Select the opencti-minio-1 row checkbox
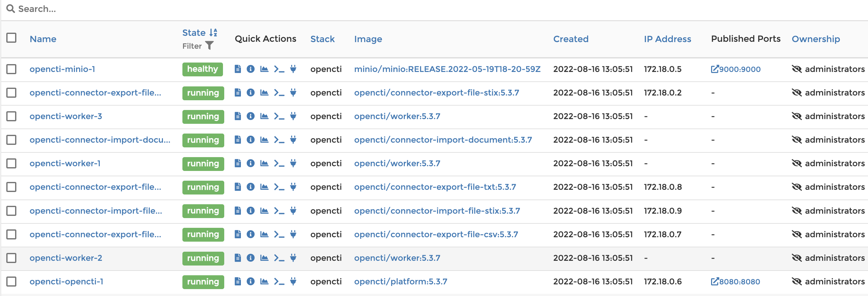The image size is (868, 296). coord(11,69)
